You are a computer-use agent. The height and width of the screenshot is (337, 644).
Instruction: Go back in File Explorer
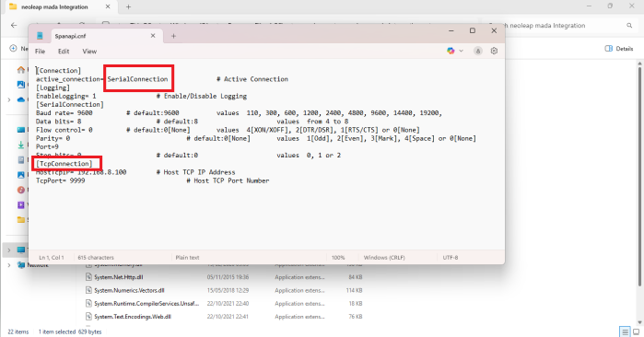(x=14, y=25)
